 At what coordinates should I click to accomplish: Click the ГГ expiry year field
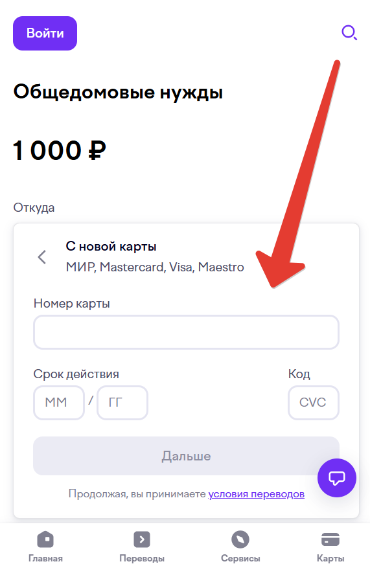pos(122,402)
